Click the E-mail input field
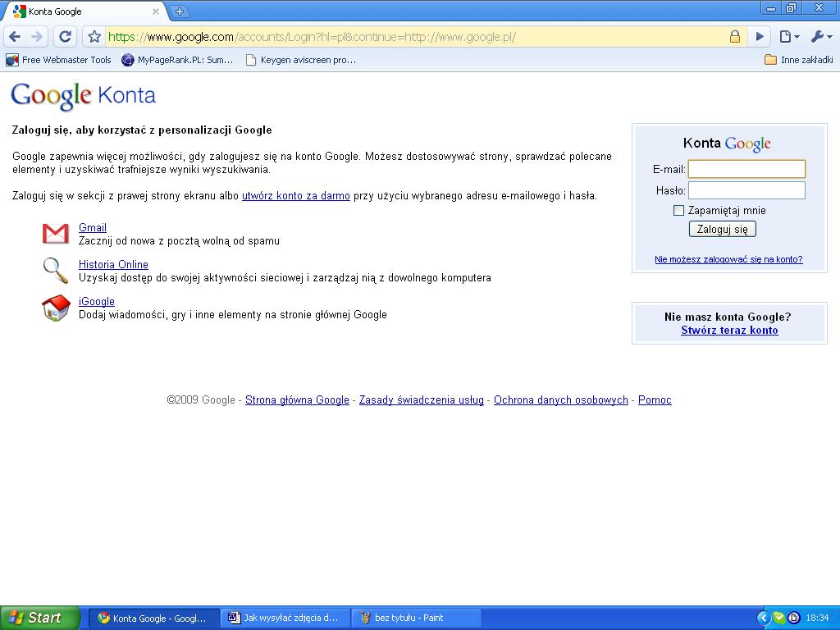 746,169
